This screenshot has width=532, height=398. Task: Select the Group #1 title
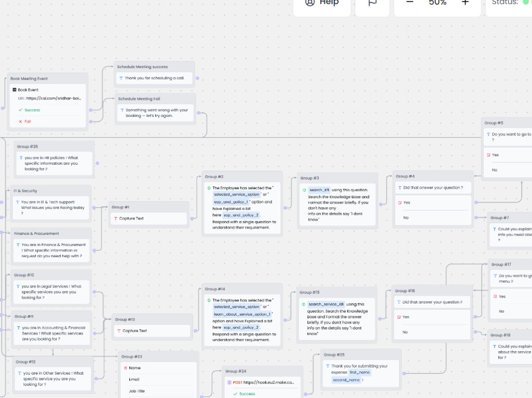120,207
